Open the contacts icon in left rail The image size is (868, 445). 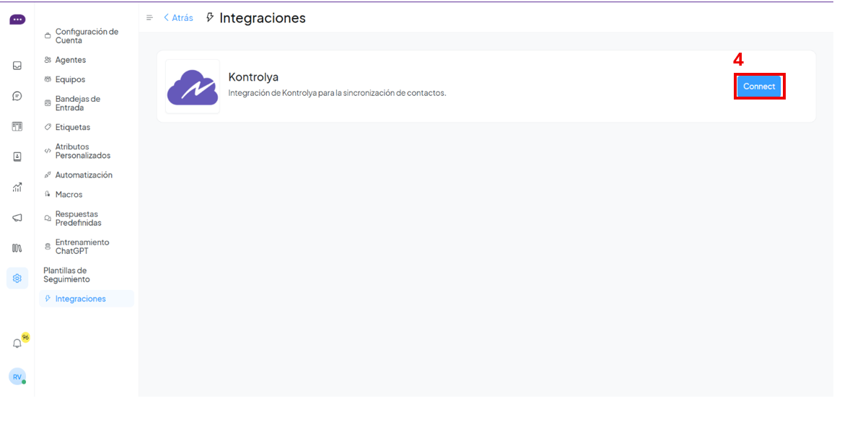17,157
